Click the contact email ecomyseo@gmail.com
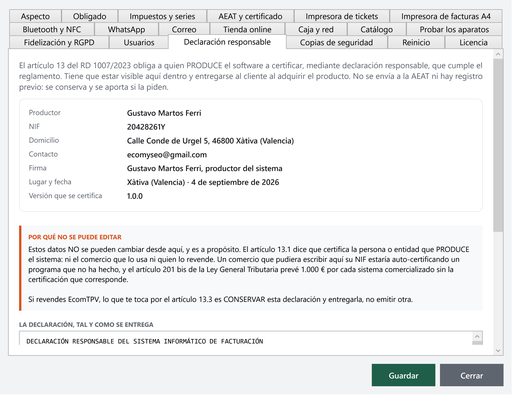This screenshot has width=520, height=416. pos(167,155)
